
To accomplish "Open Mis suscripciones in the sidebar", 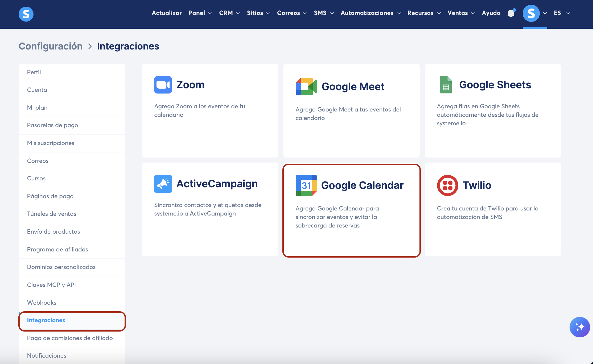I will [72, 143].
